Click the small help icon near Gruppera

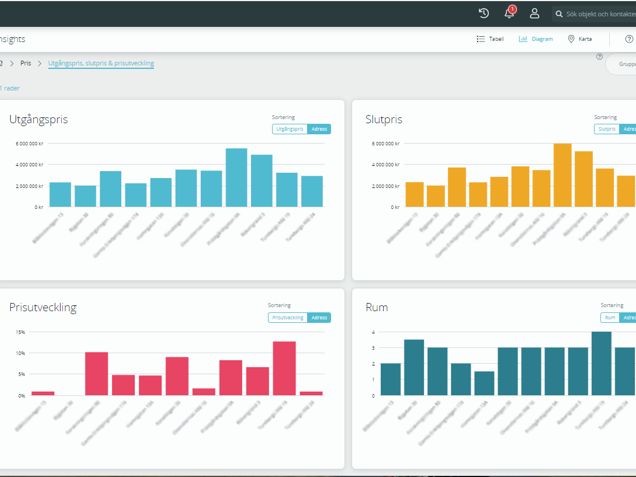point(599,56)
